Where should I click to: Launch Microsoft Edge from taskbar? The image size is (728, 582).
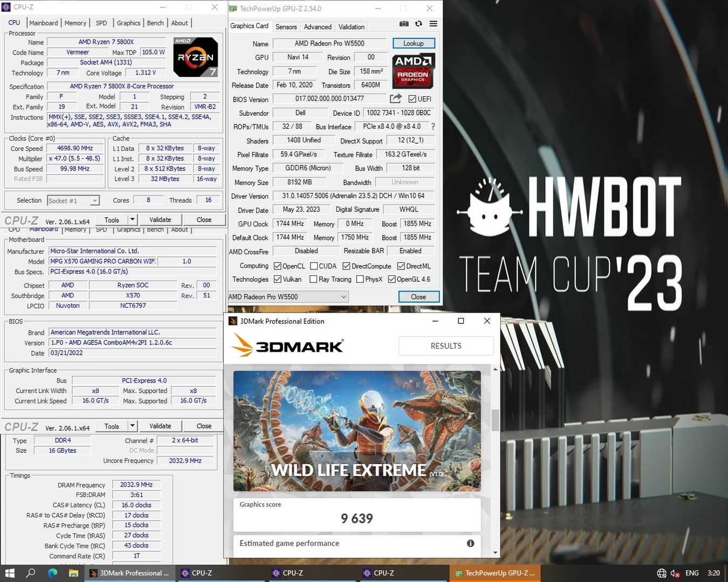(x=52, y=573)
